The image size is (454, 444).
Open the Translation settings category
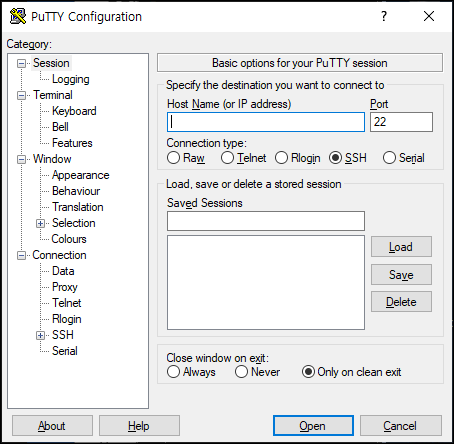pos(78,207)
